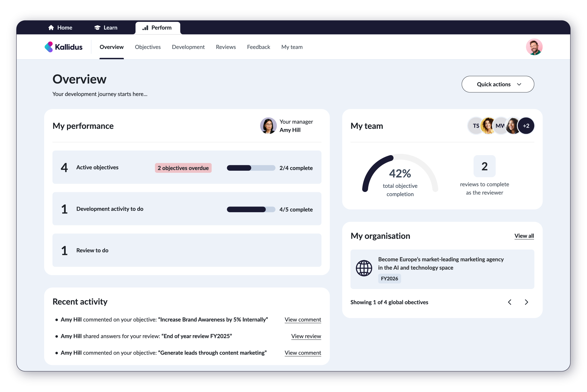
Task: Open the Active objectives row
Action: pos(187,167)
